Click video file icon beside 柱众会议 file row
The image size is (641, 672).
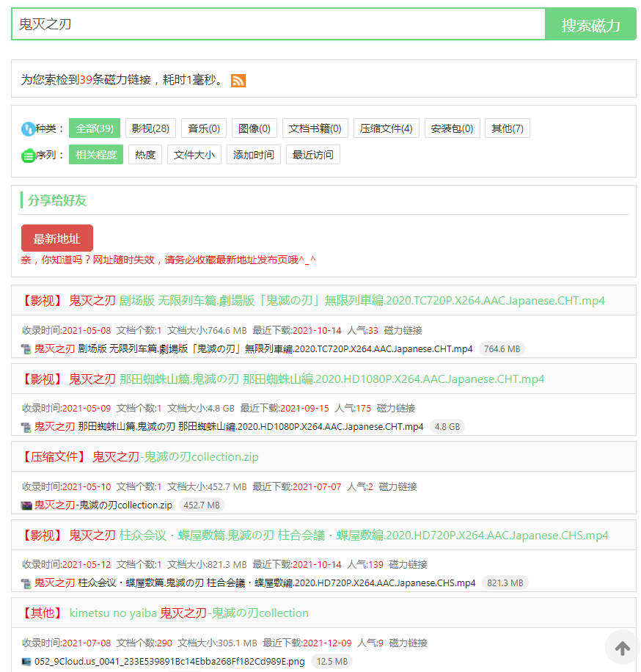tap(26, 583)
